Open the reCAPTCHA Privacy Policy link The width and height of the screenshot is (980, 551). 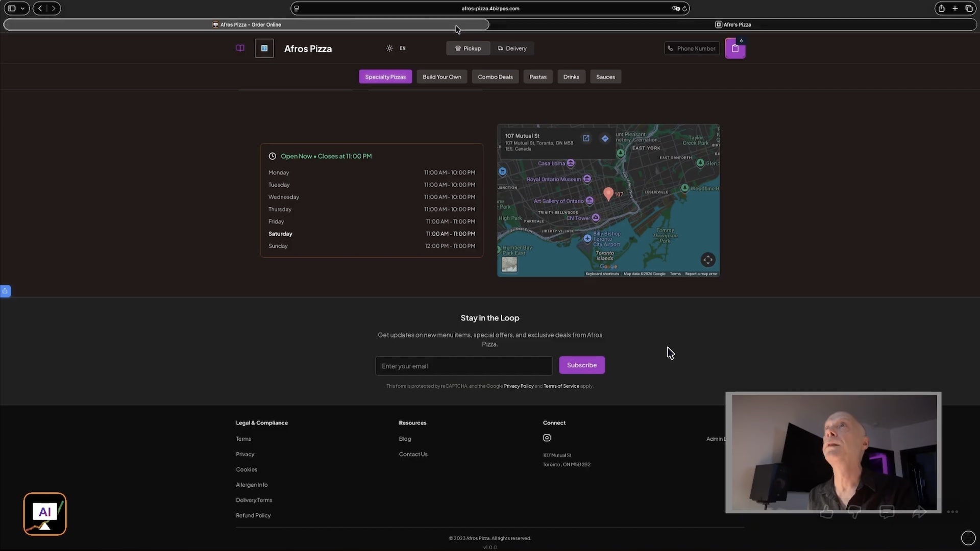(519, 386)
